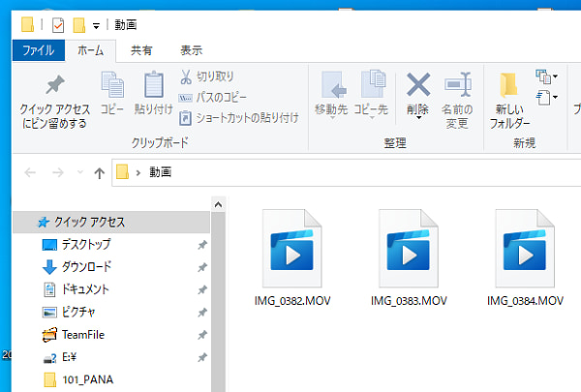Open the Delete (削除) dropdown arrow
This screenshot has width=581, height=392.
[418, 118]
